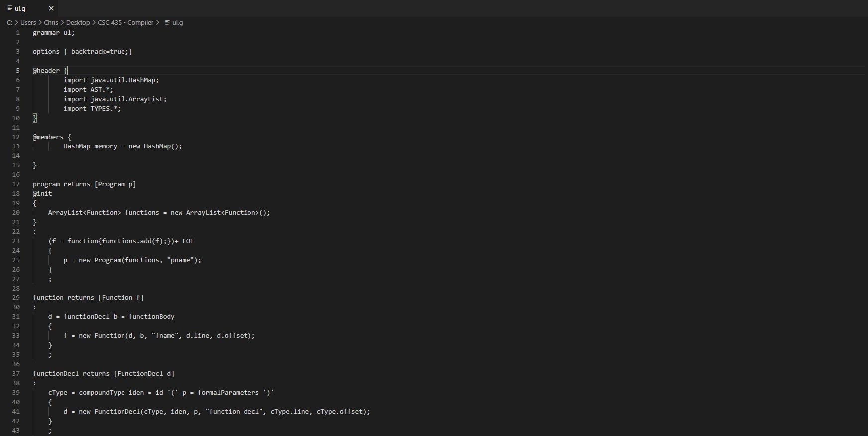Screen dimensions: 868x436
Task: Place cursor on import java.util.HashMap line
Action: pos(111,80)
